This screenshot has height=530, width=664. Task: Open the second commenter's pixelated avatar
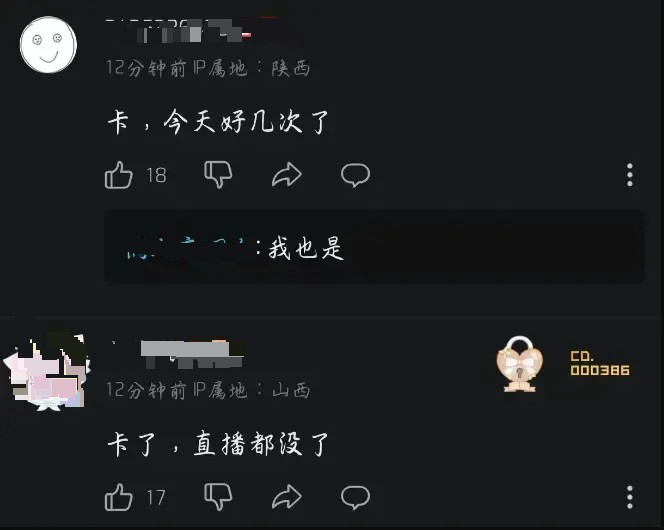[47, 371]
